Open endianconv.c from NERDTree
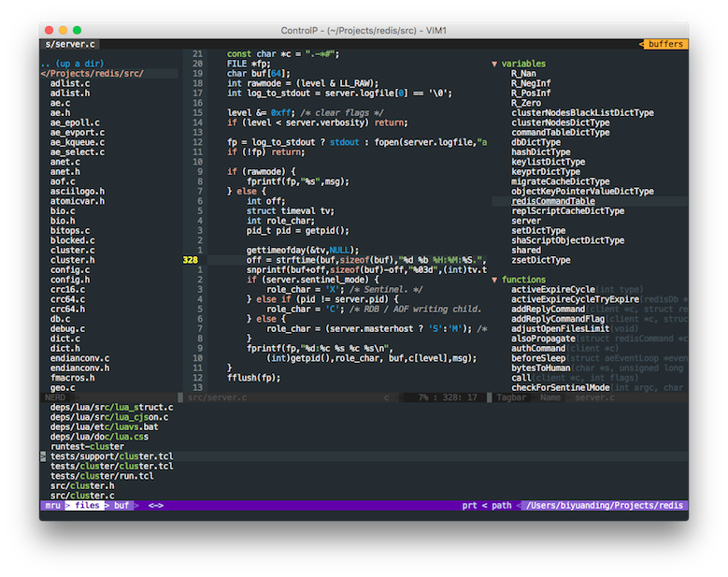 (x=79, y=358)
